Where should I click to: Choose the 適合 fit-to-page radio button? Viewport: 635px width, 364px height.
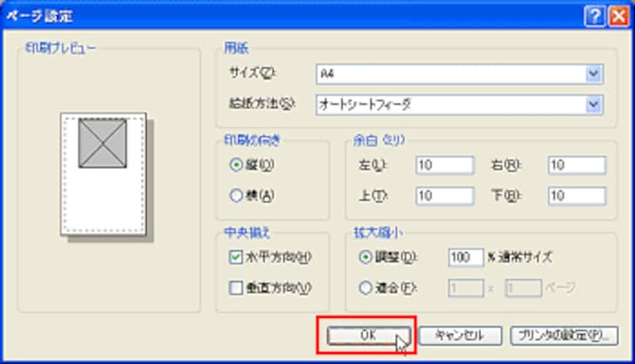tap(366, 288)
